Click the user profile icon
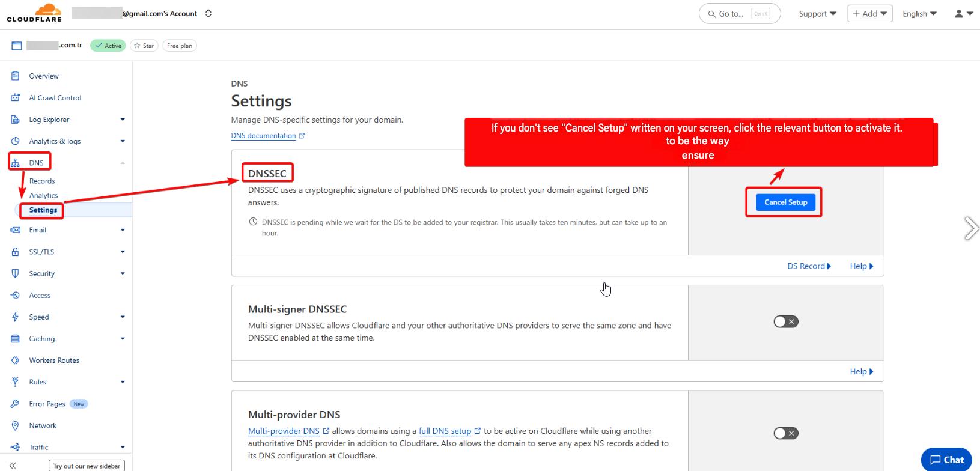This screenshot has width=980, height=471. click(959, 13)
